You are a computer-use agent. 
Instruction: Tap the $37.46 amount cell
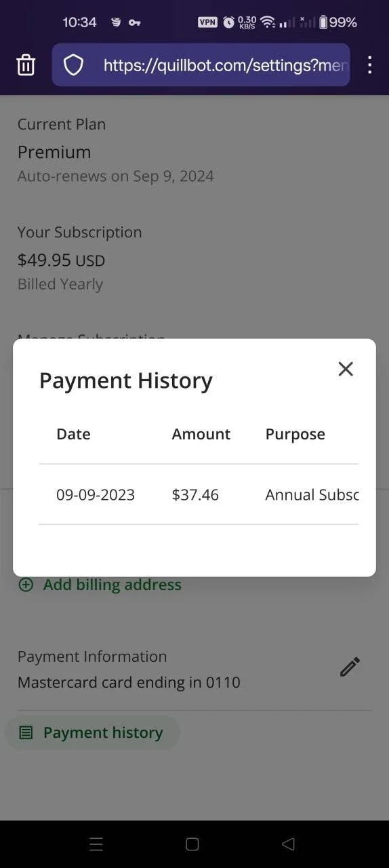click(x=195, y=495)
